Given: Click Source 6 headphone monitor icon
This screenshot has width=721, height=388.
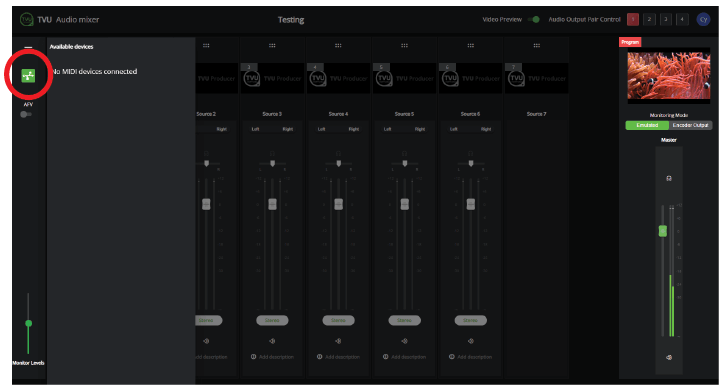Looking at the screenshot, I should (470, 153).
